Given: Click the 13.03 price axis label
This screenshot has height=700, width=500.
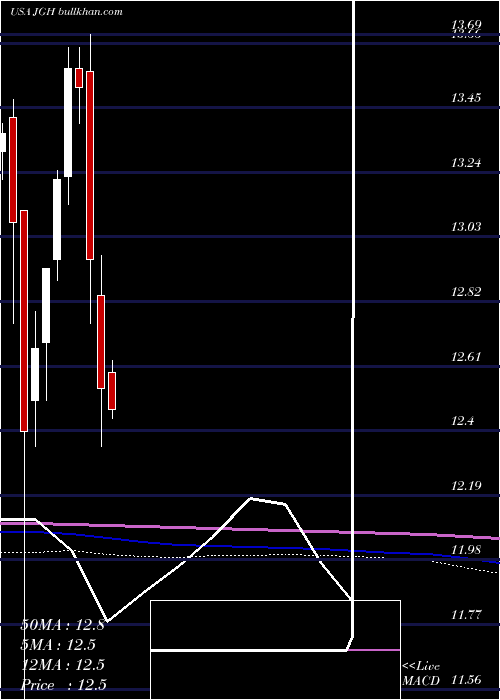Looking at the screenshot, I should coord(466,227).
